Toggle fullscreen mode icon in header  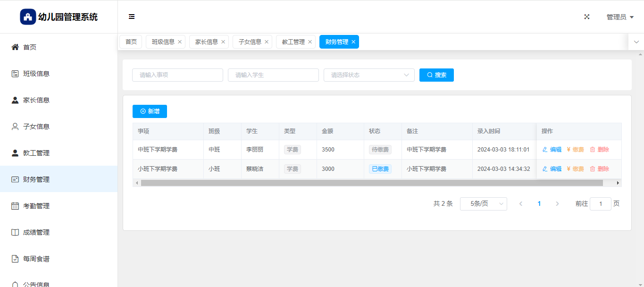pyautogui.click(x=587, y=17)
